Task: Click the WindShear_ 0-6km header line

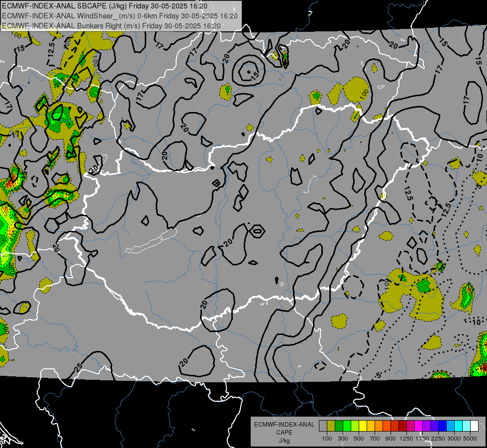Action: point(119,16)
